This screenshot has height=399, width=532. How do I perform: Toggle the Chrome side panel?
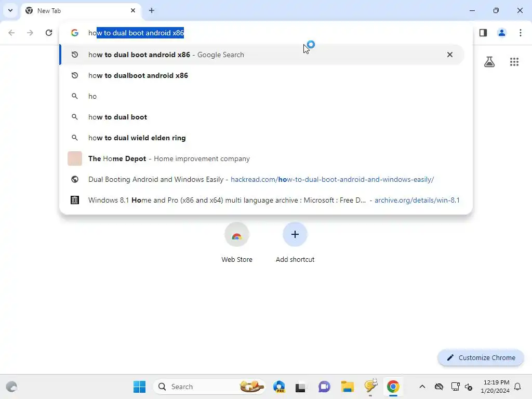point(483,33)
